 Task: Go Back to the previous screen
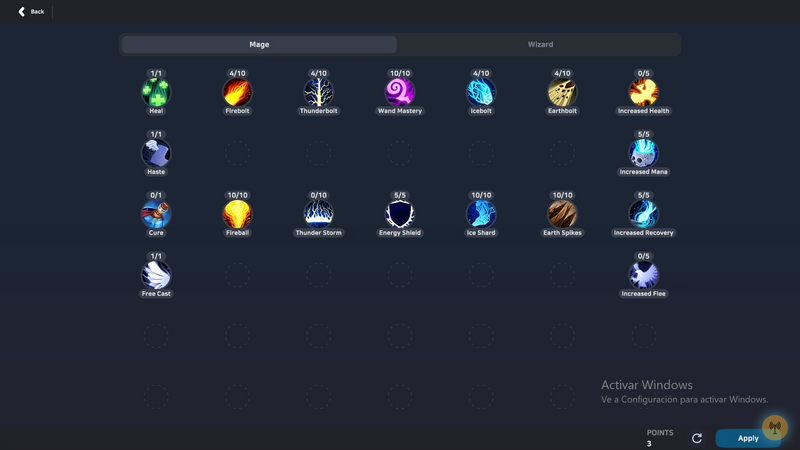pos(31,12)
